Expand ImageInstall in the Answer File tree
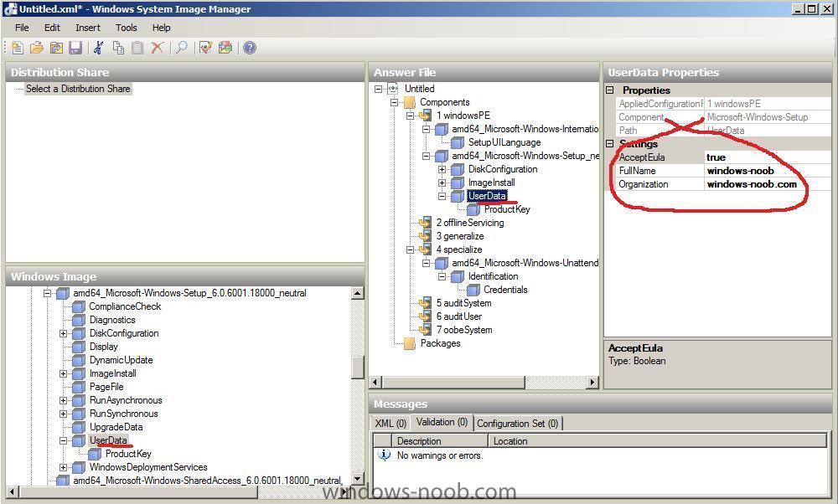Image resolution: width=838 pixels, height=504 pixels. click(x=442, y=183)
